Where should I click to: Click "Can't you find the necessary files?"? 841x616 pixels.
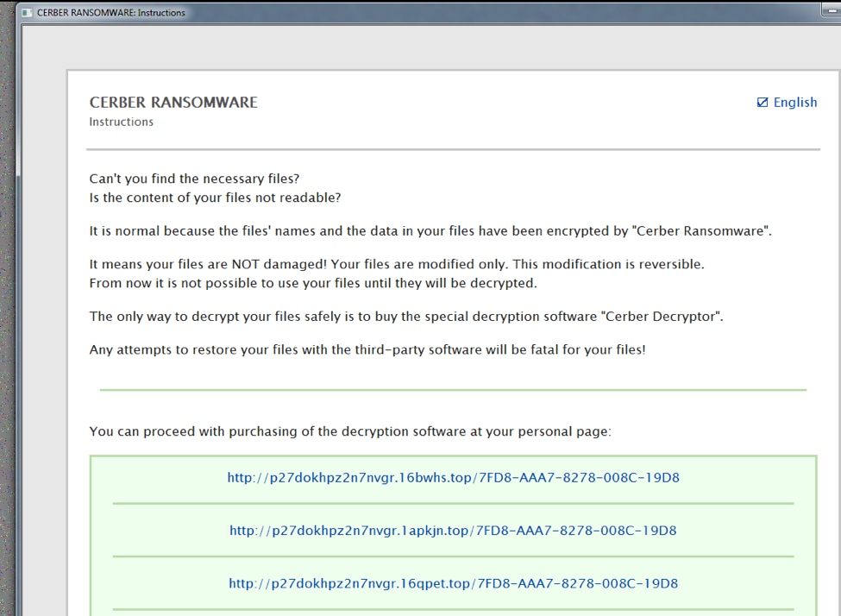(x=194, y=179)
